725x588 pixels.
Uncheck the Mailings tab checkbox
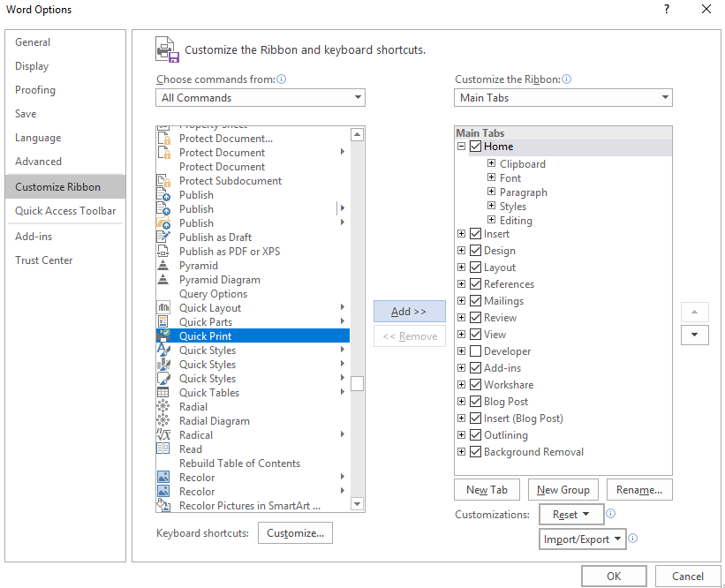[476, 301]
